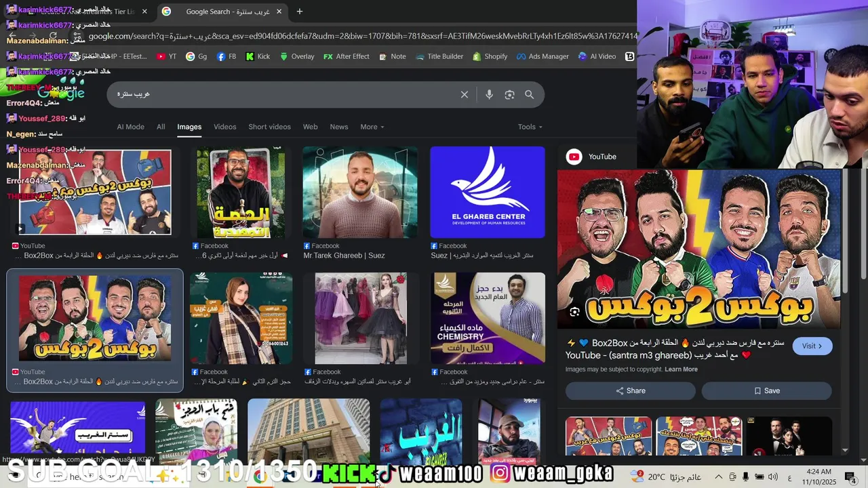Close the Google Search tab
The width and height of the screenshot is (868, 488).
coord(280,12)
